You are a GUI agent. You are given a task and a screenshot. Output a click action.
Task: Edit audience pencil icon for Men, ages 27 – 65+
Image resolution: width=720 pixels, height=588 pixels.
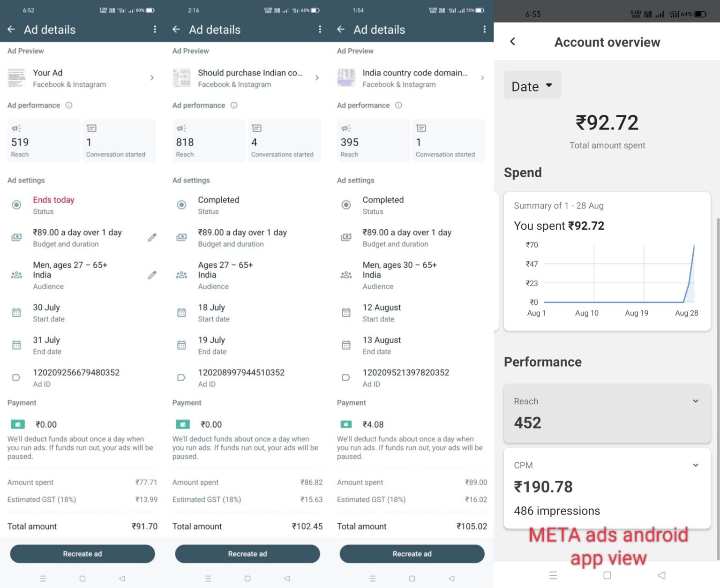point(152,275)
